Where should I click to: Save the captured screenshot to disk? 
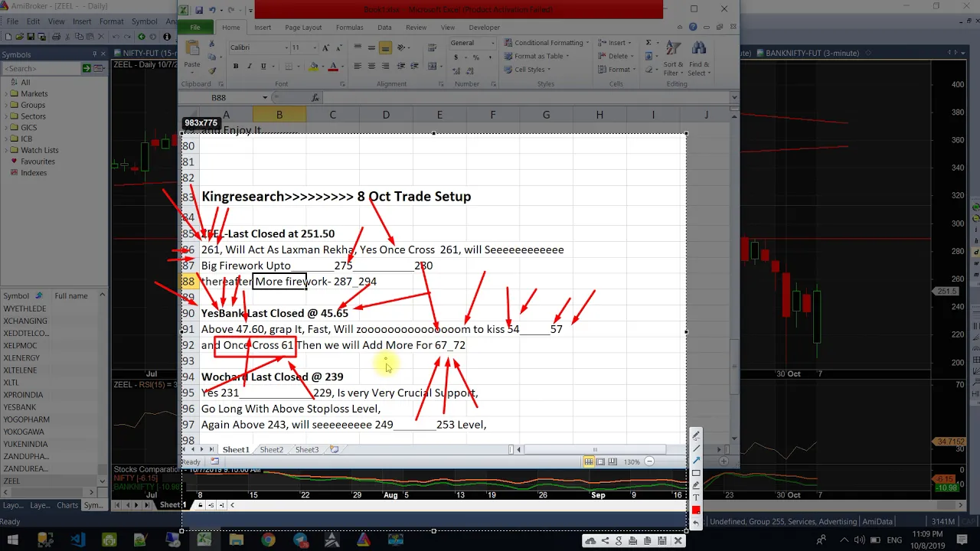pos(661,540)
